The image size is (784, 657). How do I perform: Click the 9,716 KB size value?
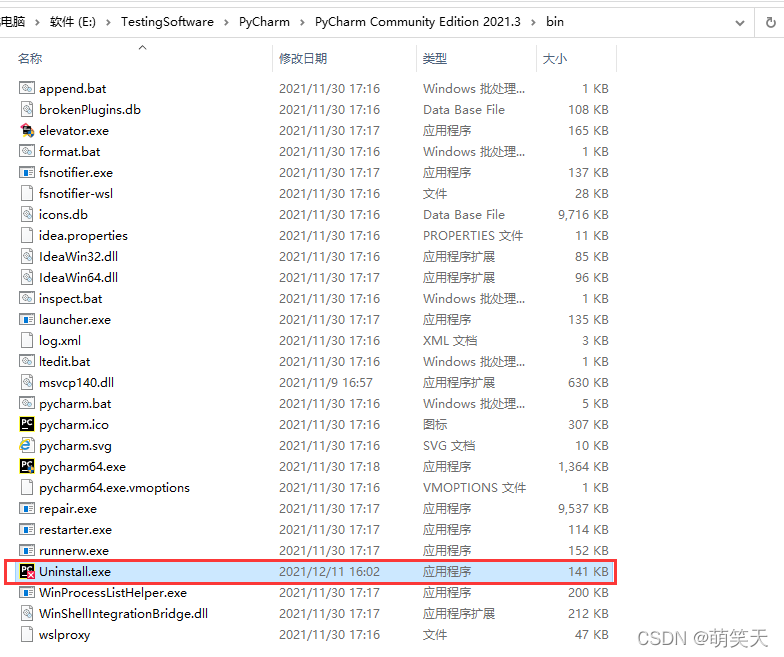[583, 214]
